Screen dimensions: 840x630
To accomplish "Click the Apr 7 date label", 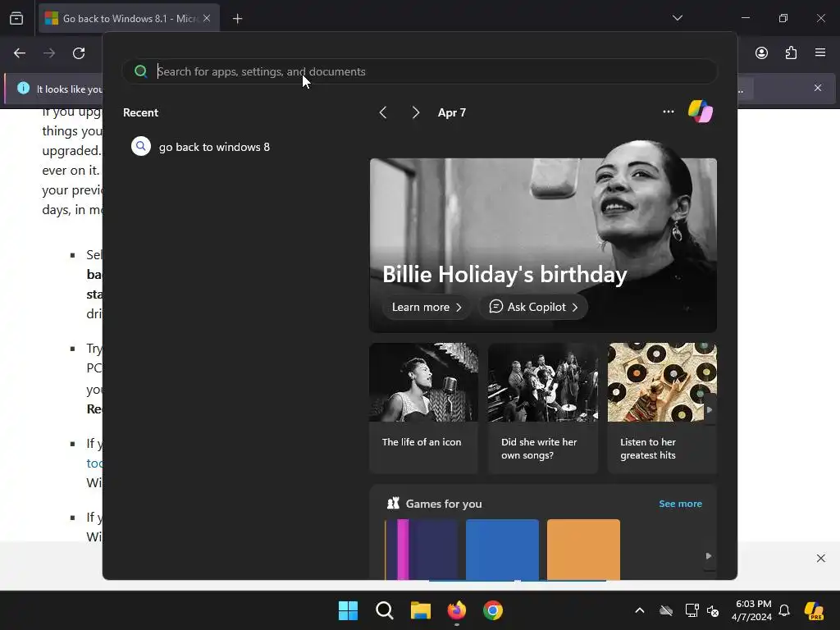I will [452, 112].
